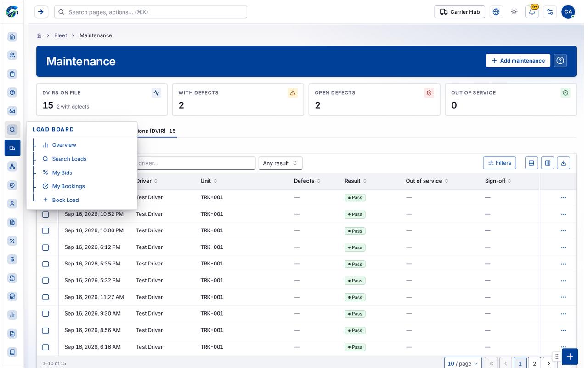Tick the checkbox for 6:16 AM inspection
Screen dimensions: 588x368
[45, 347]
